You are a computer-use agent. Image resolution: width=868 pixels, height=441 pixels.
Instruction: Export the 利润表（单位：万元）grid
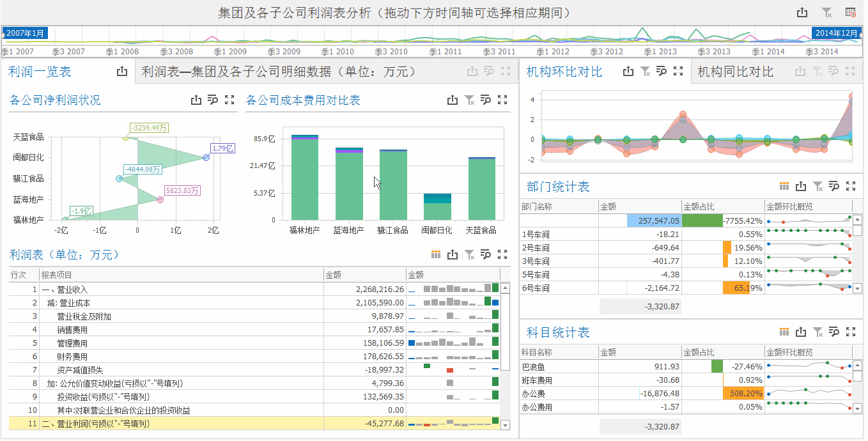click(x=453, y=254)
